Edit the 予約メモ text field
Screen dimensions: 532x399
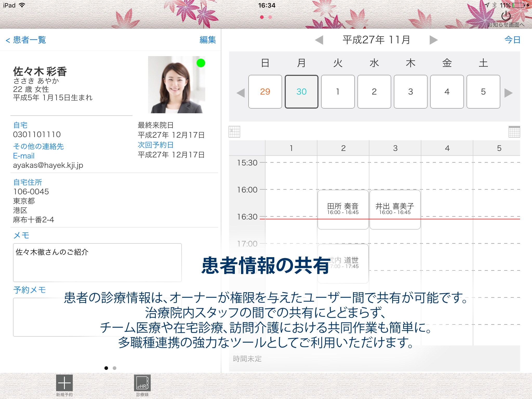97,317
